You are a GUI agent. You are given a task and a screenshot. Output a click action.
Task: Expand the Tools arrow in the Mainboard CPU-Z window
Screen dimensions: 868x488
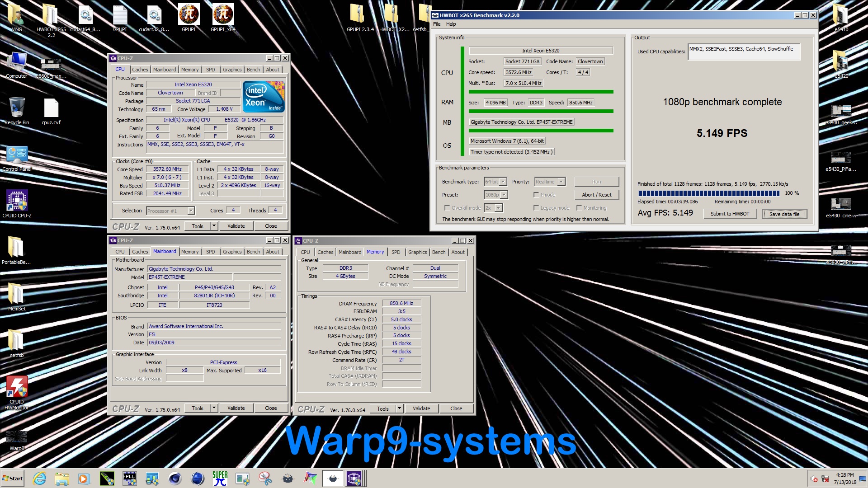[214, 408]
